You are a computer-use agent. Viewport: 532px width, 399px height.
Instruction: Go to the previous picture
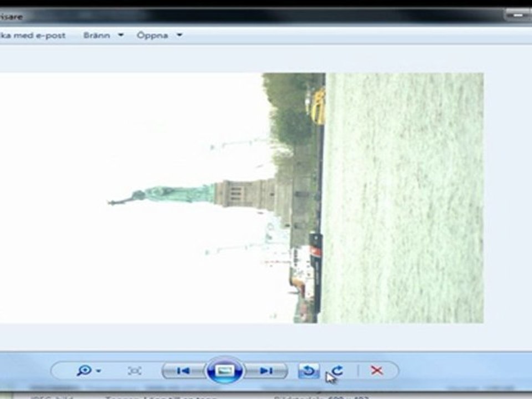[183, 371]
